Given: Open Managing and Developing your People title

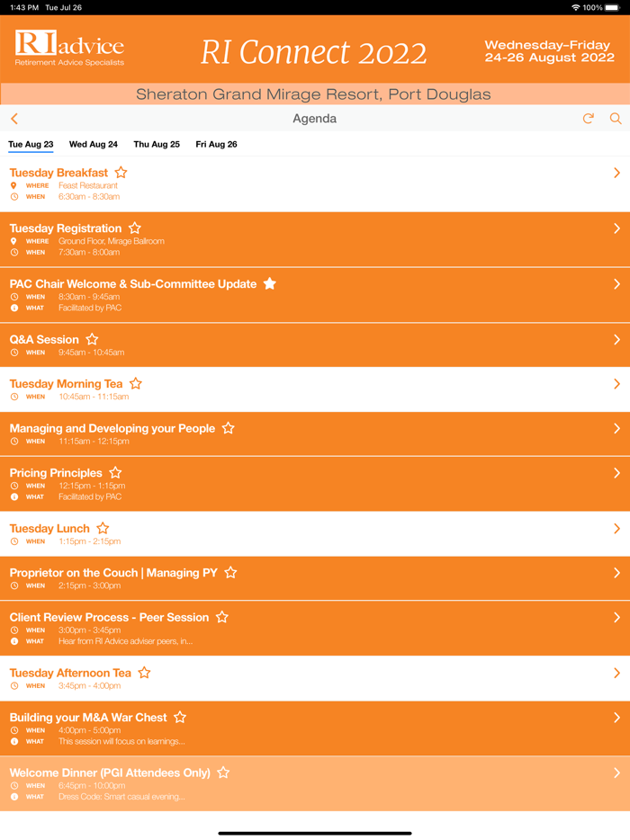Looking at the screenshot, I should (112, 428).
